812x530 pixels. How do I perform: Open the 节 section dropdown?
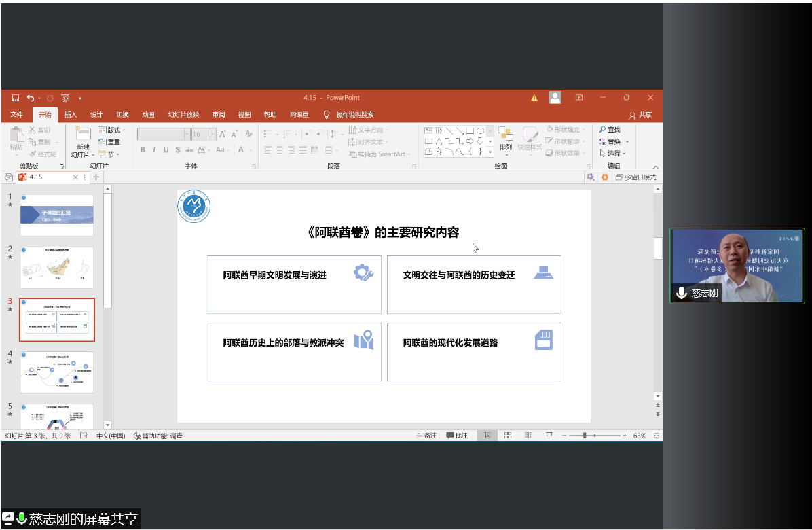[110, 154]
